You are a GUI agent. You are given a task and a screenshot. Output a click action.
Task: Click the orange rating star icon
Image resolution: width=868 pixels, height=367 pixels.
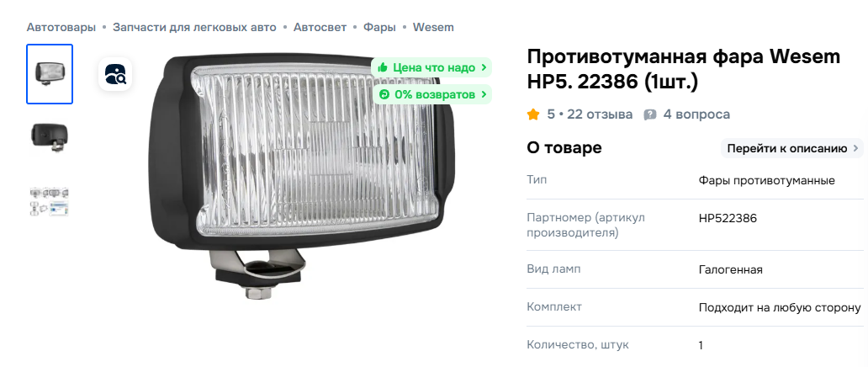pyautogui.click(x=533, y=114)
